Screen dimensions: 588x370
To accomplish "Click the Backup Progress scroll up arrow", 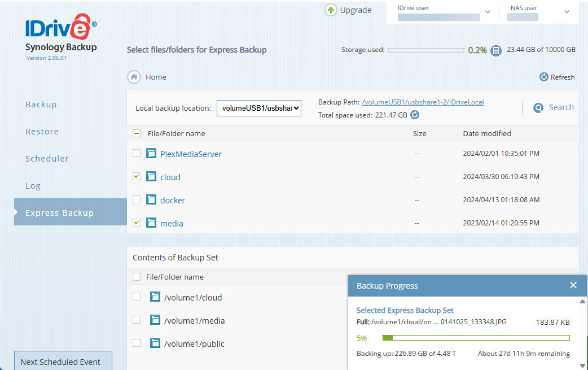I will coord(582,301).
